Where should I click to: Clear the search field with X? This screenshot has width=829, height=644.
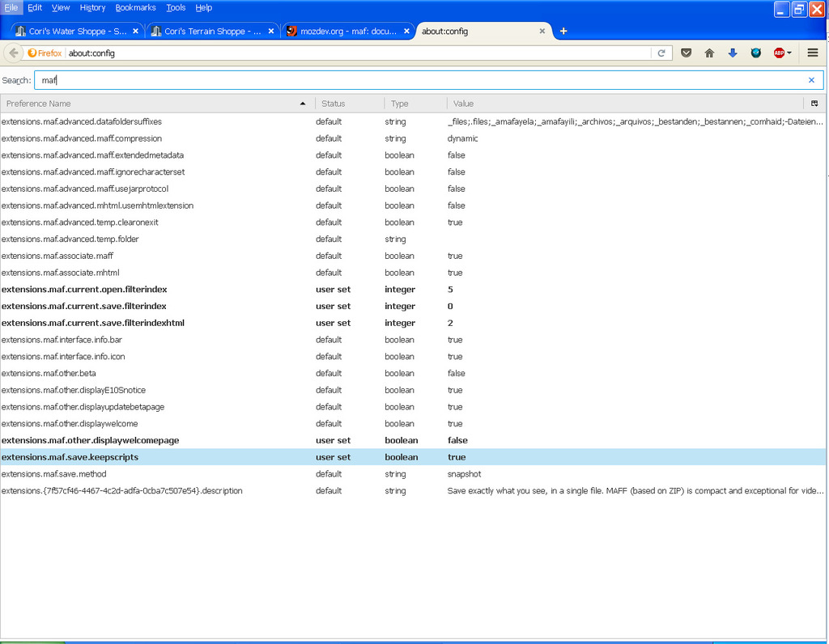(811, 80)
